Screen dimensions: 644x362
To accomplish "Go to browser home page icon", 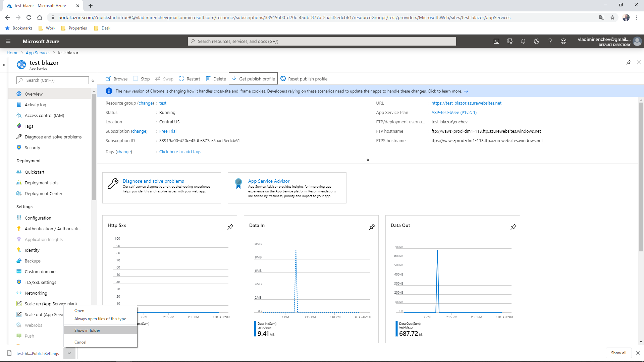I will pos(40,17).
